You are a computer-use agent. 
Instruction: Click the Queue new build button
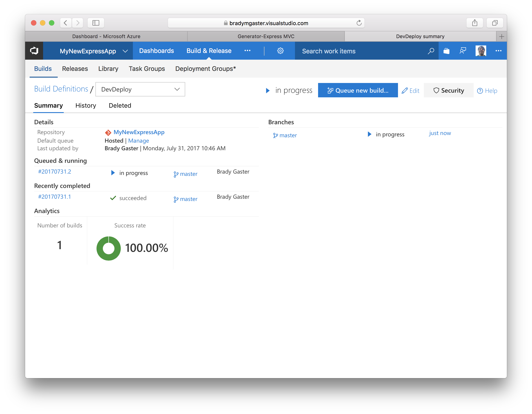[358, 90]
